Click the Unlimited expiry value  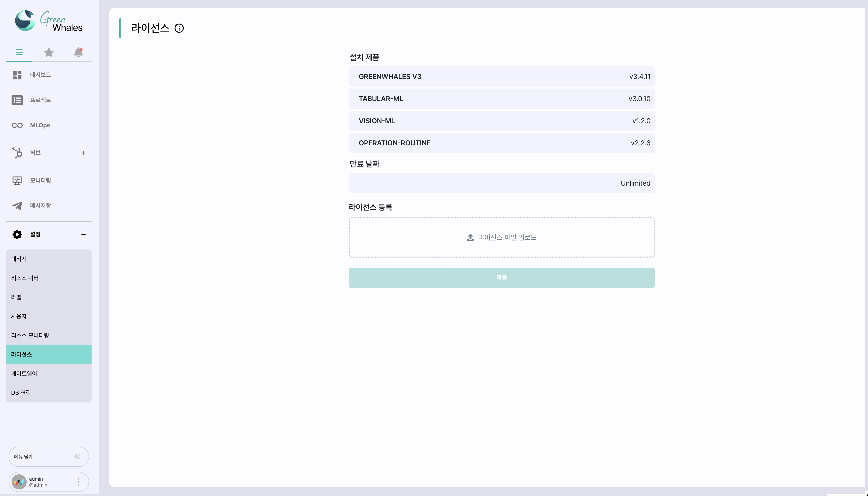pos(635,183)
